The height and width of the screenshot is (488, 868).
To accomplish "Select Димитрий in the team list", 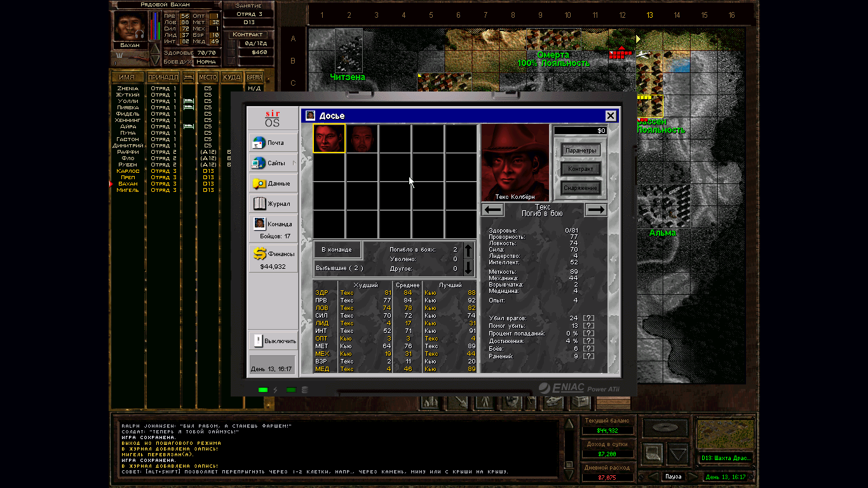I will pos(128,146).
